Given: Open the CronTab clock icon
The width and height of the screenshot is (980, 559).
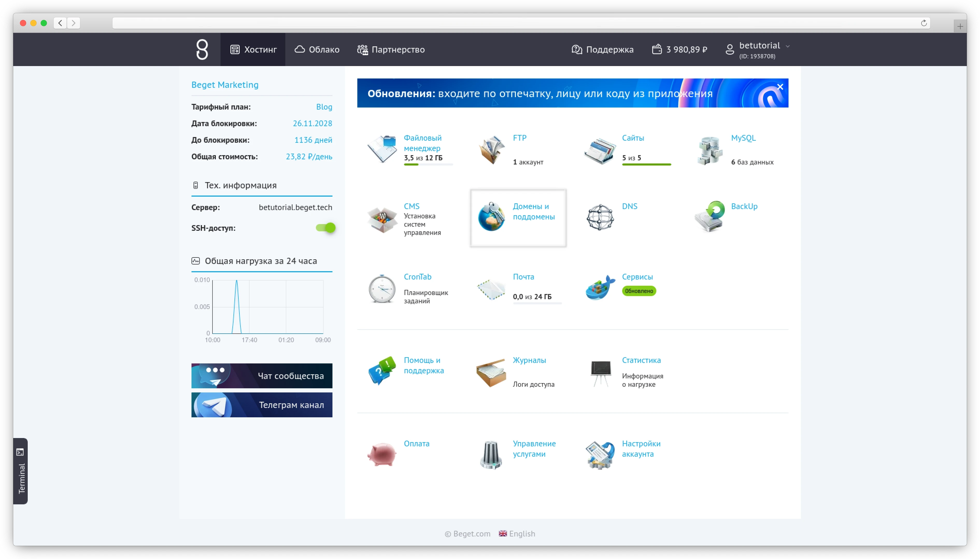Looking at the screenshot, I should pos(382,289).
